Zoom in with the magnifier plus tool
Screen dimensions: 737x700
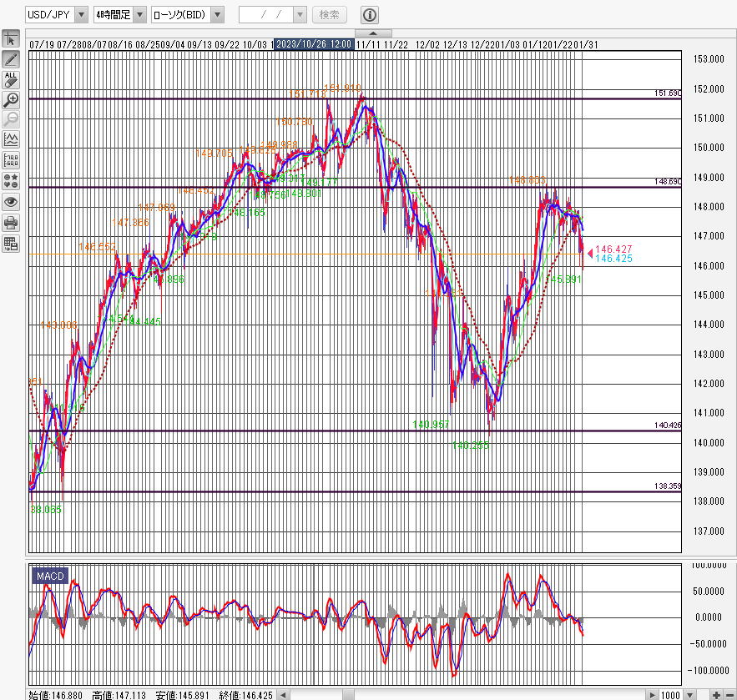tap(11, 99)
